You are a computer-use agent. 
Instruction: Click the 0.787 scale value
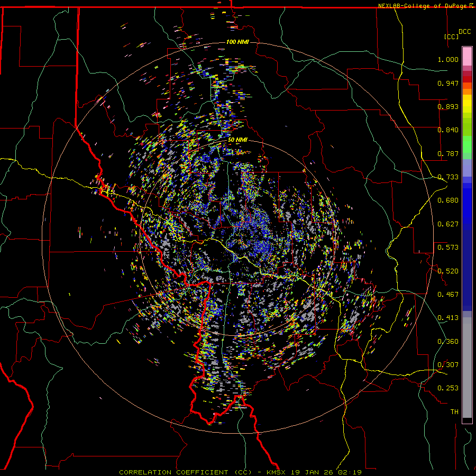click(448, 153)
